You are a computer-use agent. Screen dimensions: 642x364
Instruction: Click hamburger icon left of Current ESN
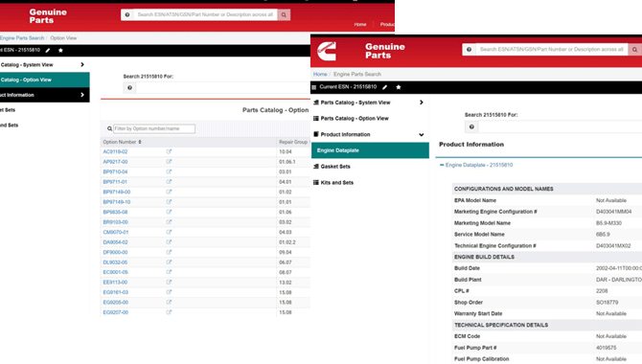tap(314, 87)
